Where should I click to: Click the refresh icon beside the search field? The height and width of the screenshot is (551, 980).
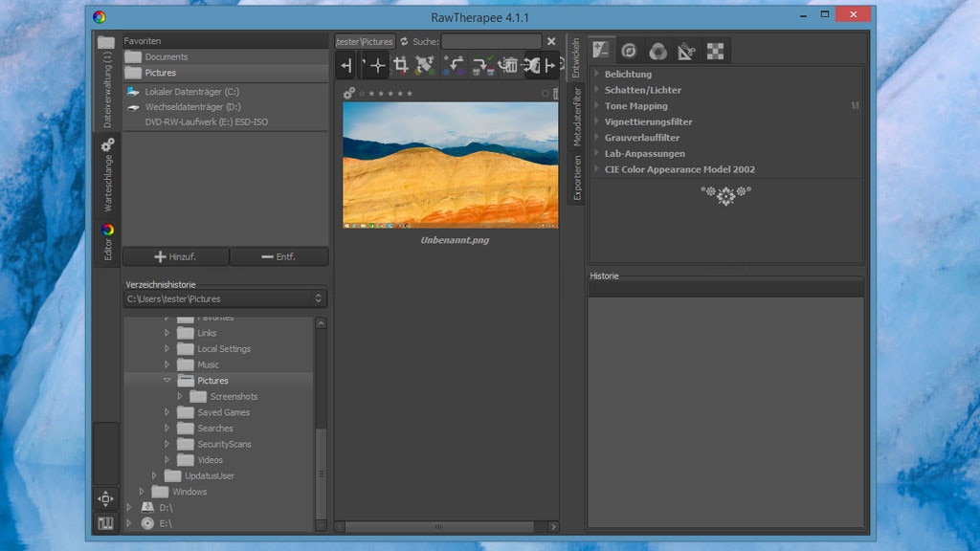point(403,41)
